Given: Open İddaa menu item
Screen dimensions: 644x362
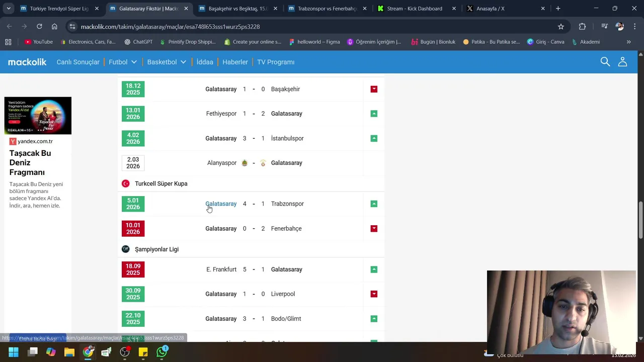Looking at the screenshot, I should (205, 62).
